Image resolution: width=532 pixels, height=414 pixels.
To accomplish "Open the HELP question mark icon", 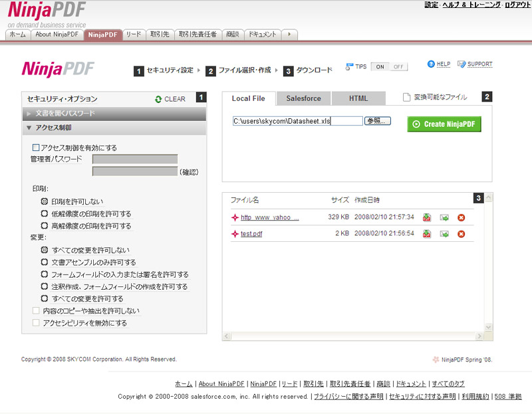I will point(431,64).
